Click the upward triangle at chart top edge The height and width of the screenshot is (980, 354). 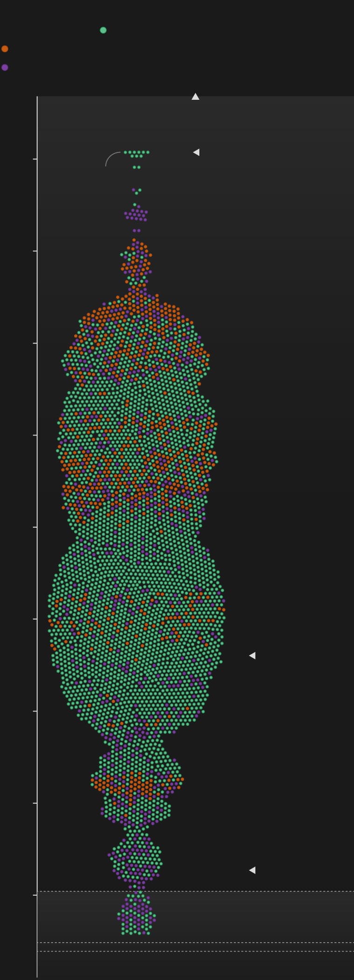195,97
